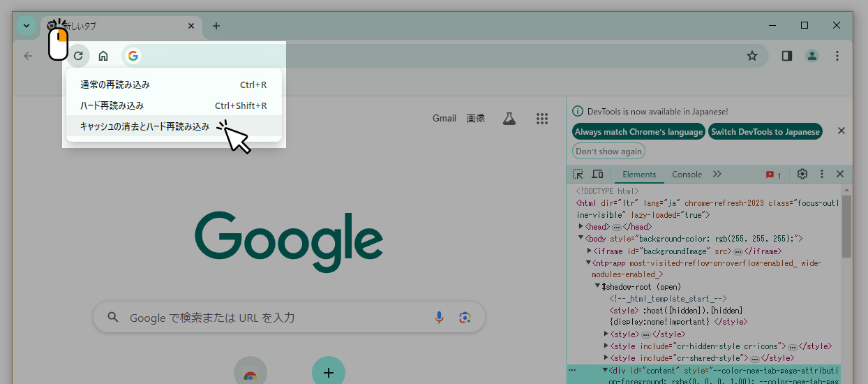The height and width of the screenshot is (384, 868).
Task: Expand the iframe backgroundImage node
Action: coord(590,251)
